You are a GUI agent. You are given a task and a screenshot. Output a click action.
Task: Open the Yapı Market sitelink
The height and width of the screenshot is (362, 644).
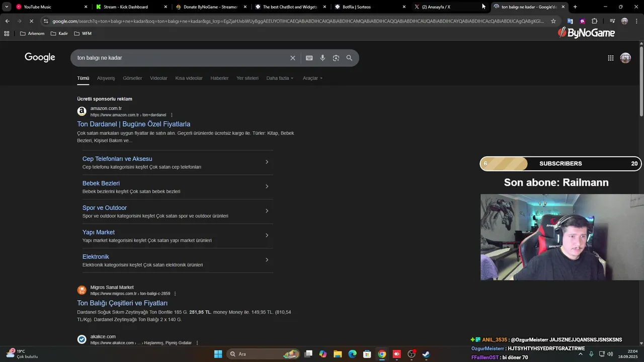pos(99,232)
